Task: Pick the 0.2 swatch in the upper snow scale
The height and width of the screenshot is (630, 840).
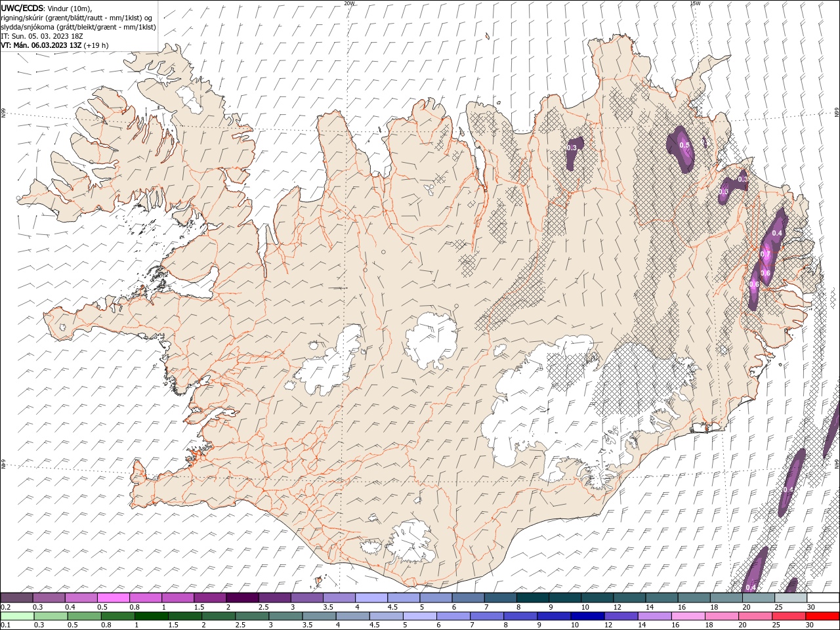Action: point(16,598)
